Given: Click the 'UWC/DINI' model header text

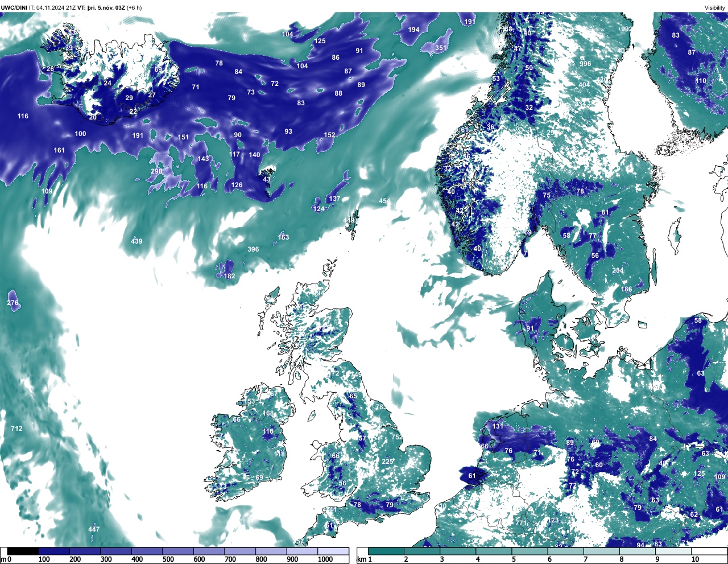Looking at the screenshot, I should click(14, 7).
